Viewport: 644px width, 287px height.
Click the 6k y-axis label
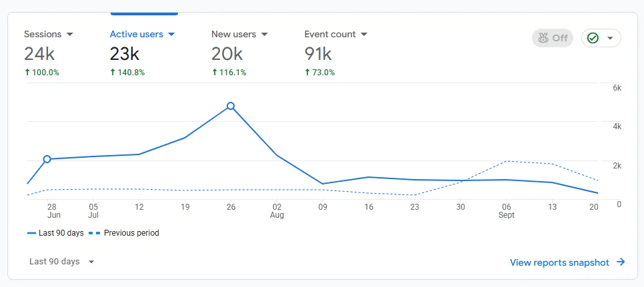pos(617,88)
